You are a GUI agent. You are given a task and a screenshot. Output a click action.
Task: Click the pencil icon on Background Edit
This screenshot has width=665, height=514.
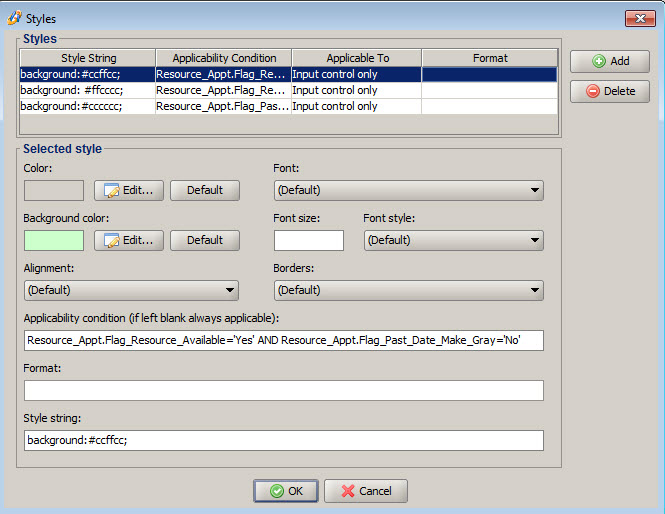[112, 241]
